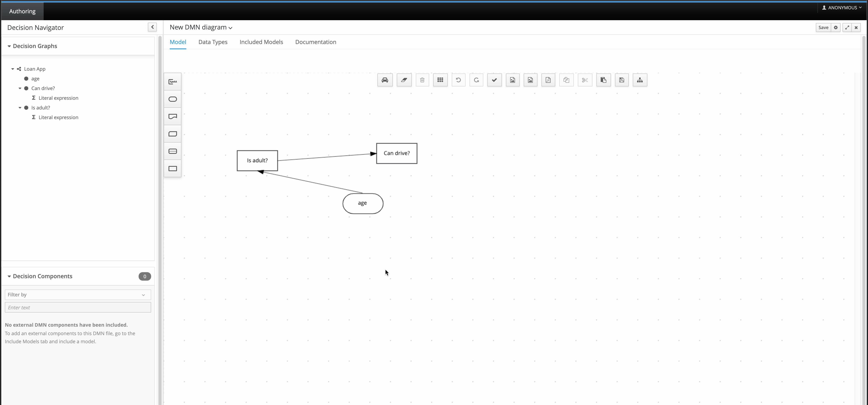Click the copy selection icon

point(566,80)
